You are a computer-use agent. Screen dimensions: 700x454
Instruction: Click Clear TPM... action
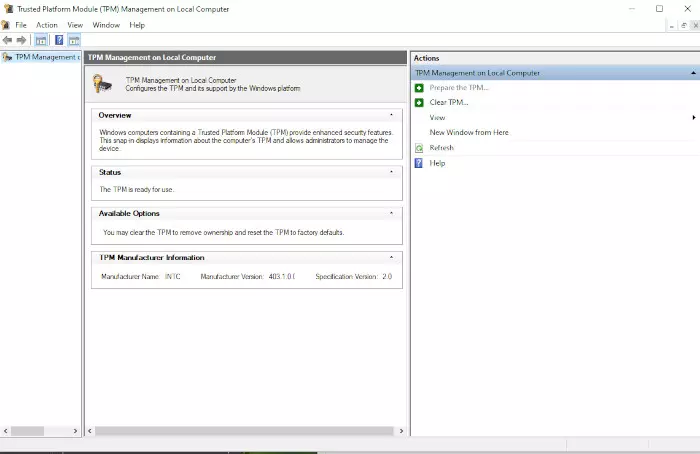tap(449, 102)
